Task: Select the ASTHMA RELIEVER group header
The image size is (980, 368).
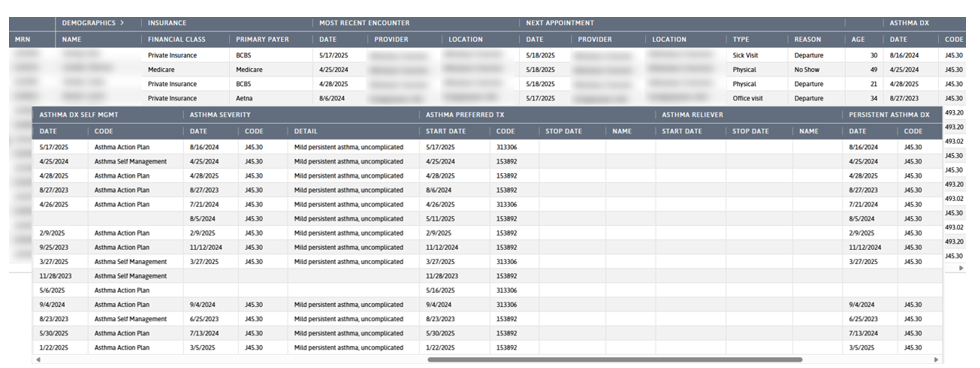Action: [692, 115]
